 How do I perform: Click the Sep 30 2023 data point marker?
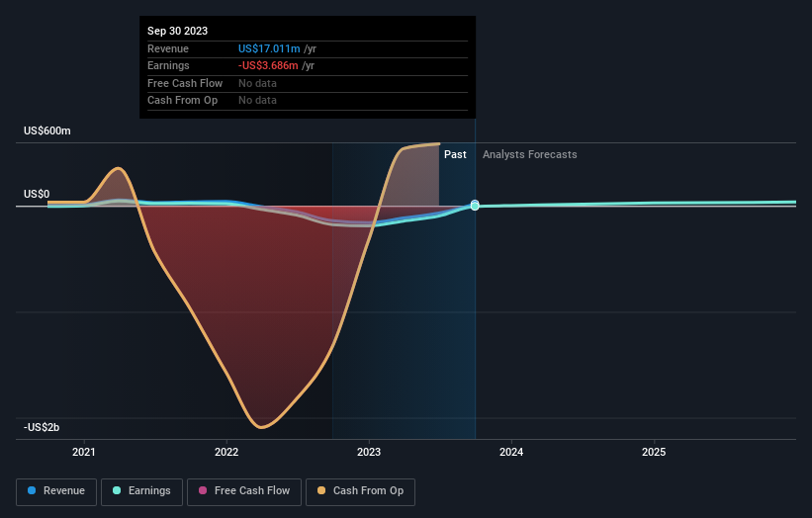pos(475,206)
